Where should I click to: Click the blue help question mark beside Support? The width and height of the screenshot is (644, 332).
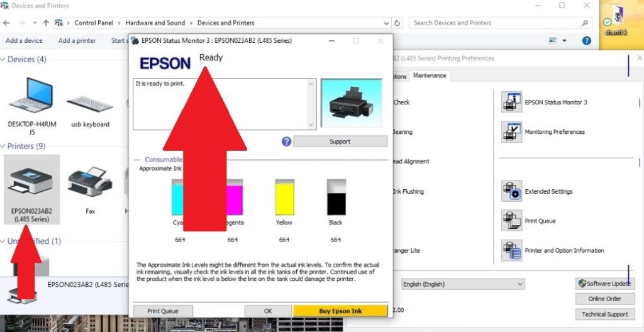(286, 141)
